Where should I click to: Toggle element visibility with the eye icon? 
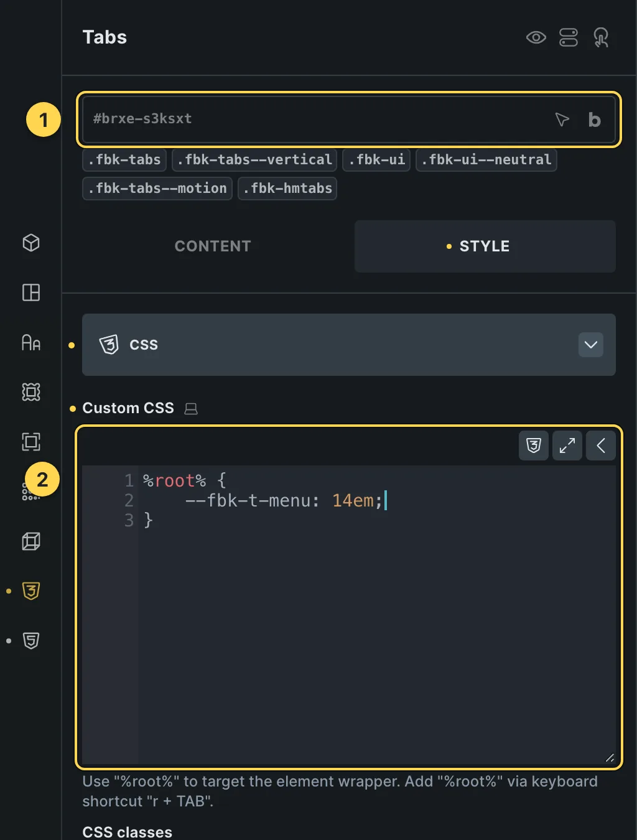[x=536, y=37]
